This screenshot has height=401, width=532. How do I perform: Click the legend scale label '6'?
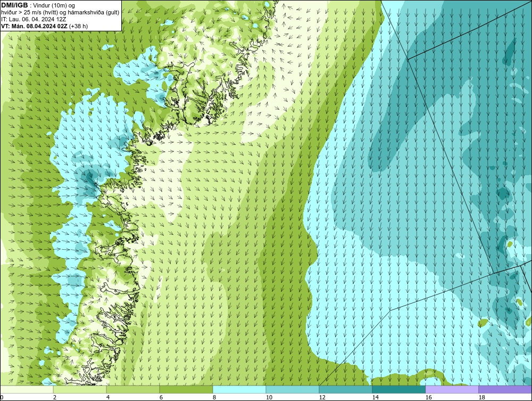[161, 397]
